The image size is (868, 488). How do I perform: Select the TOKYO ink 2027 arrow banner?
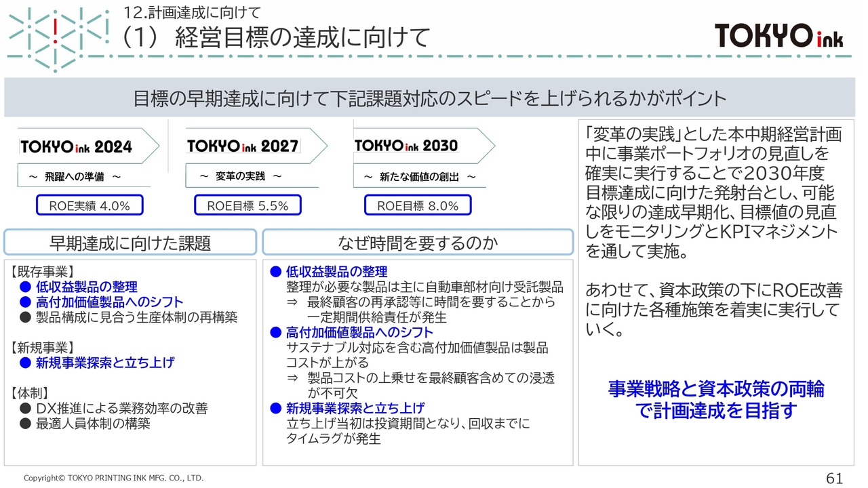tap(256, 146)
